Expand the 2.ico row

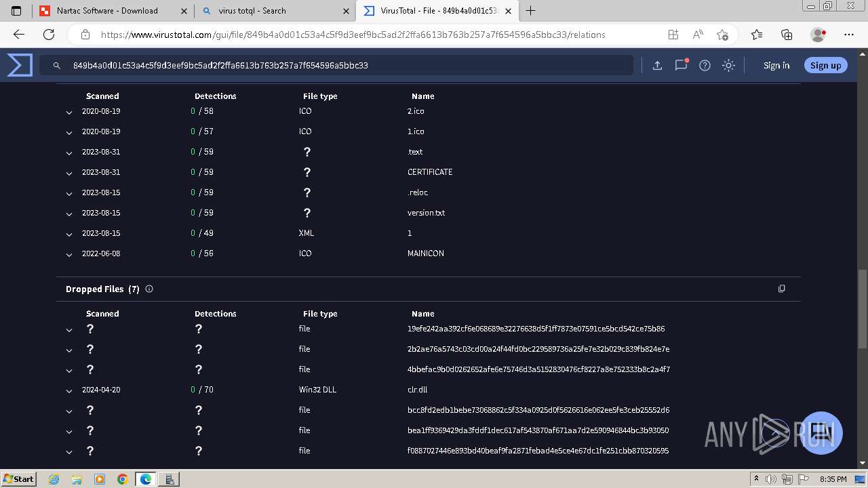coord(69,113)
